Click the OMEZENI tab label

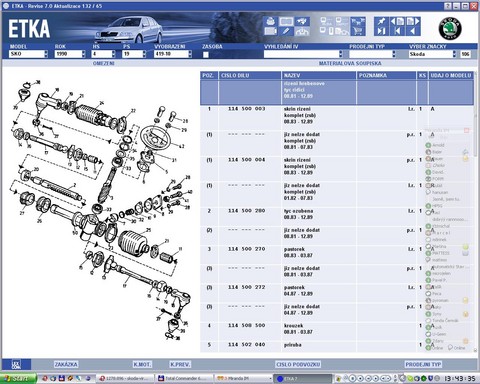(104, 63)
